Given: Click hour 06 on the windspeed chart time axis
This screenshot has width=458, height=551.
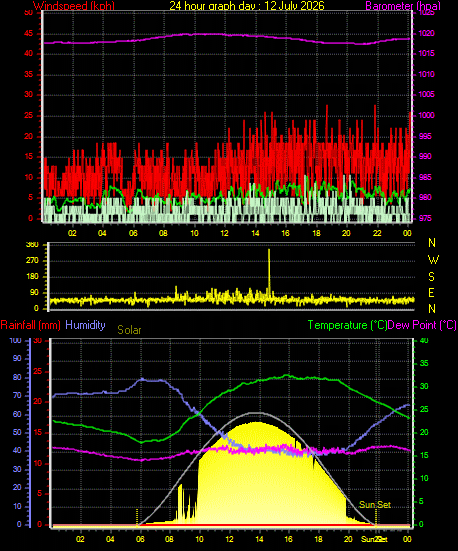Looking at the screenshot, I should coord(133,233).
